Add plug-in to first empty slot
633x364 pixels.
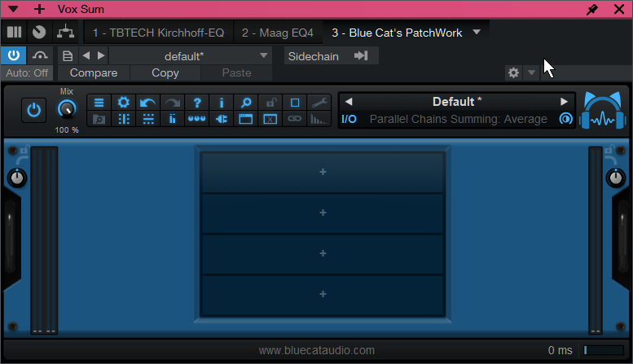point(323,173)
